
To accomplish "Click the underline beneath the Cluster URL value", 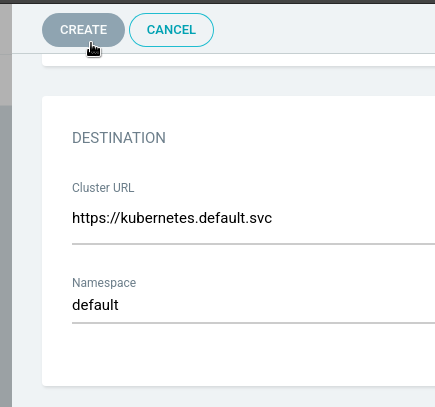I will pos(253,244).
